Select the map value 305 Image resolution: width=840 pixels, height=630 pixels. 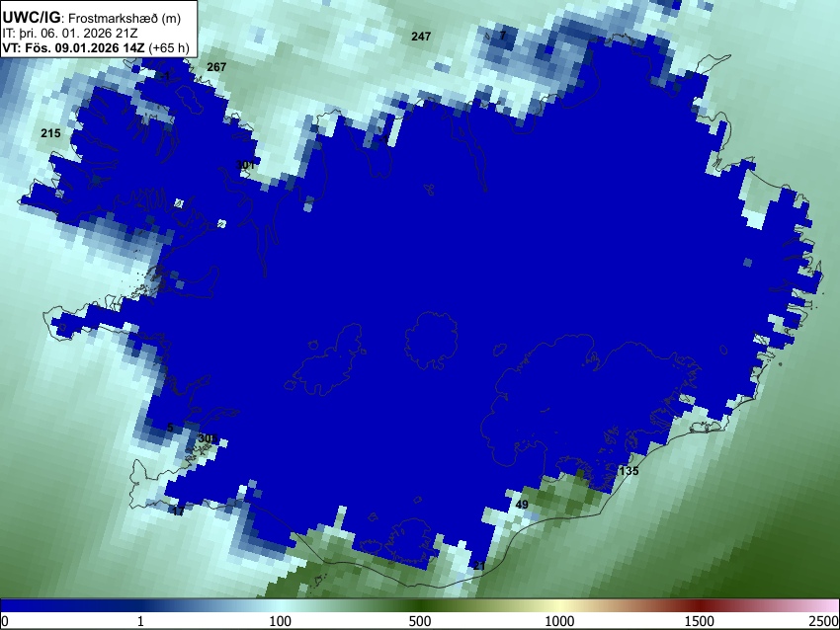coord(207,438)
